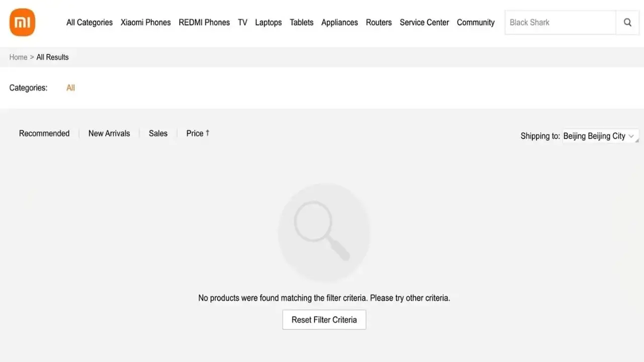The height and width of the screenshot is (362, 644).
Task: Select TV in navigation bar
Action: click(243, 23)
